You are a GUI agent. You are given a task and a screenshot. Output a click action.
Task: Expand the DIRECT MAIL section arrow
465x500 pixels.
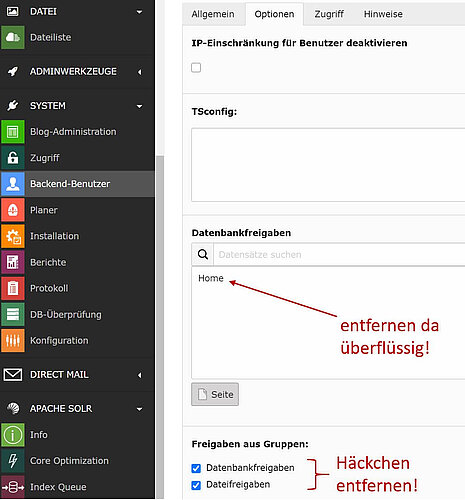(x=140, y=375)
